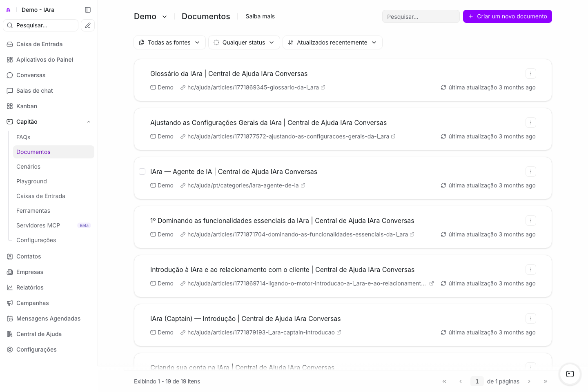Image resolution: width=588 pixels, height=392 pixels.
Task: Select the IAra — Agente de IA checkbox
Action: [142, 171]
